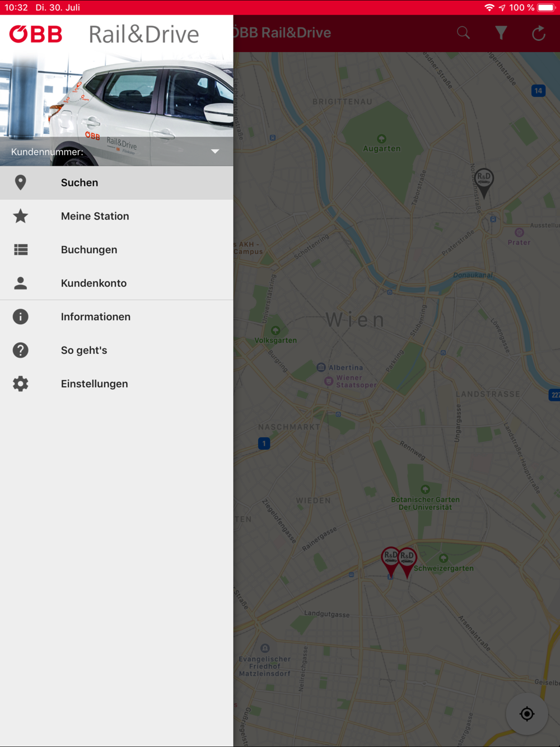Tap the Augarten map label

tap(381, 148)
